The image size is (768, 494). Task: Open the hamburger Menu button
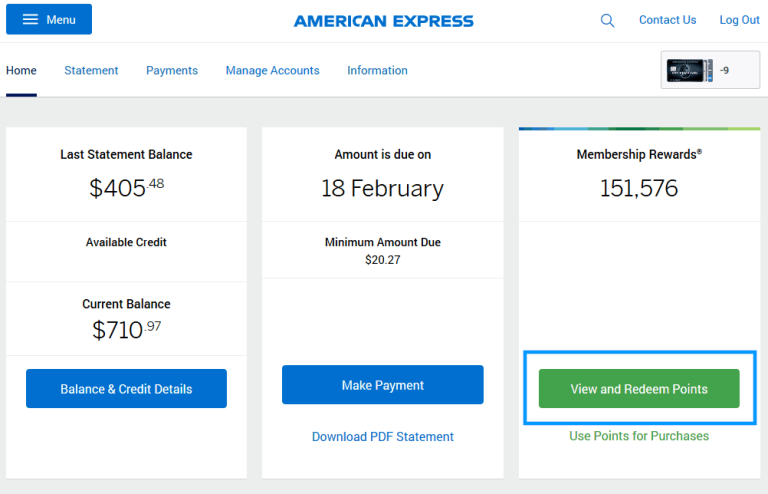click(49, 19)
